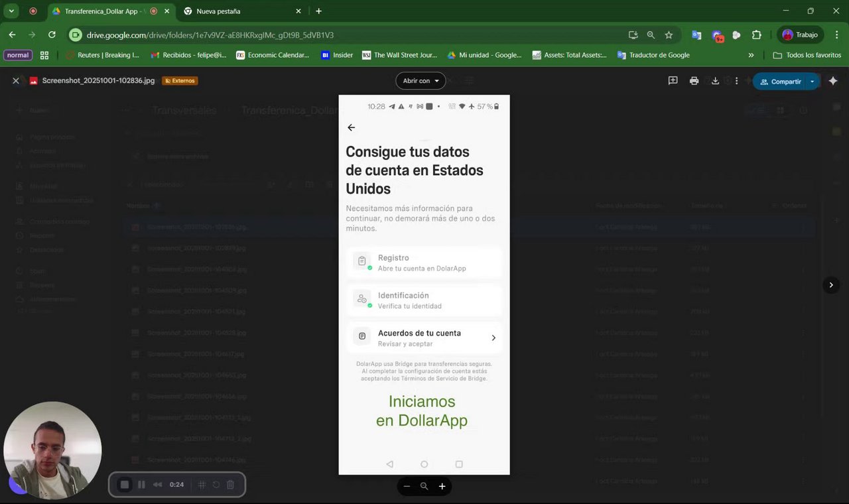
Task: Open the Economic Calendar bookmark
Action: 273,55
